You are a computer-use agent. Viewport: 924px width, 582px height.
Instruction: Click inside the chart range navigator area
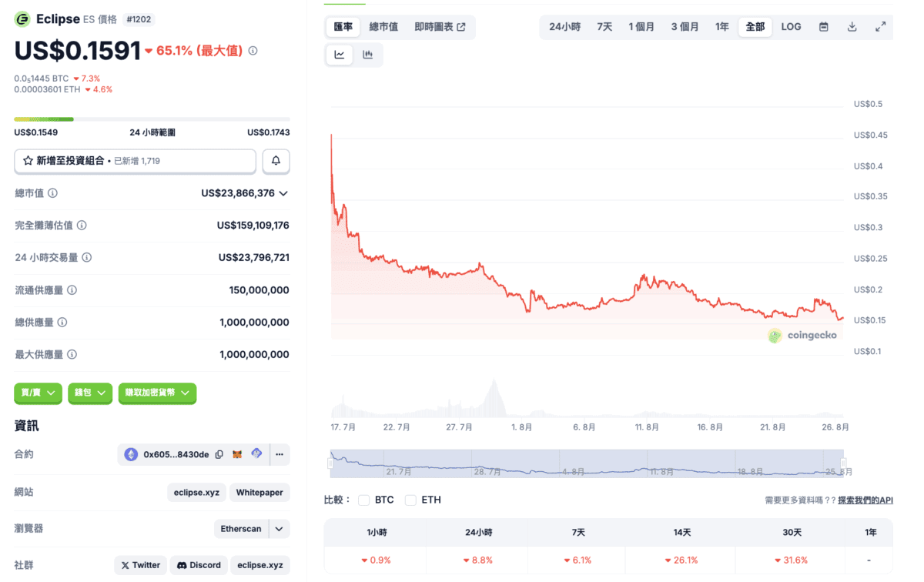click(x=587, y=464)
